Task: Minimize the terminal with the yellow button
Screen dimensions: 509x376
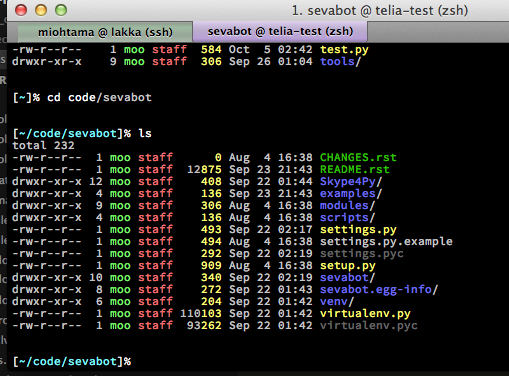Action: pos(41,10)
